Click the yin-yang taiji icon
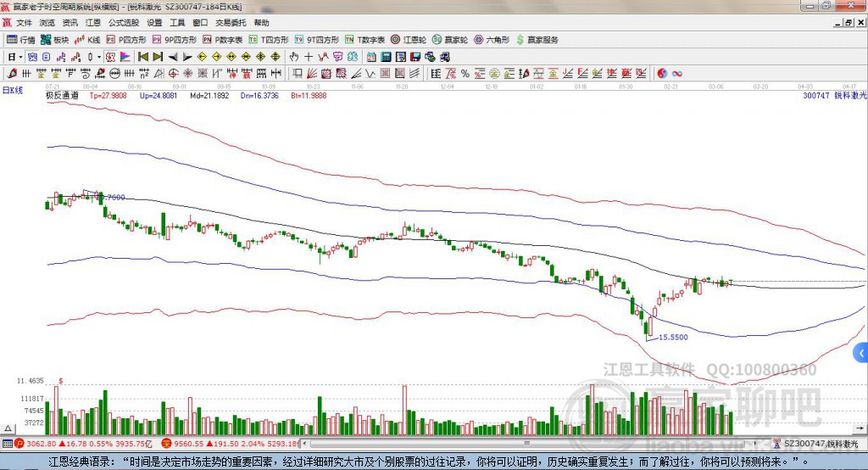 [663, 74]
